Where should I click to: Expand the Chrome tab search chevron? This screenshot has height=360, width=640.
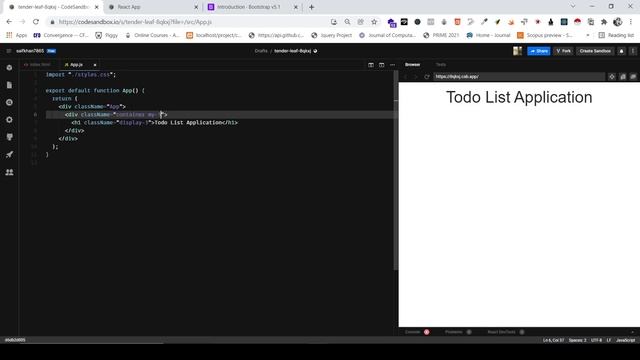(573, 7)
